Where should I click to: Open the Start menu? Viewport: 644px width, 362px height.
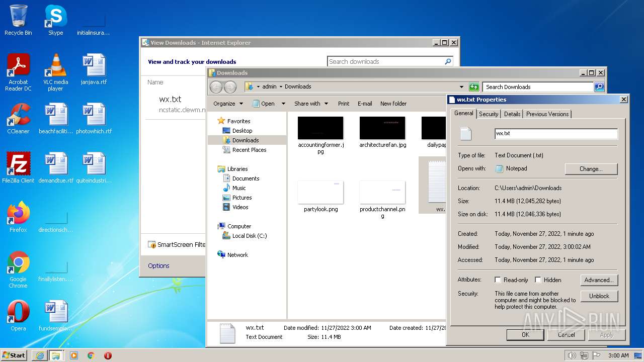coord(14,355)
